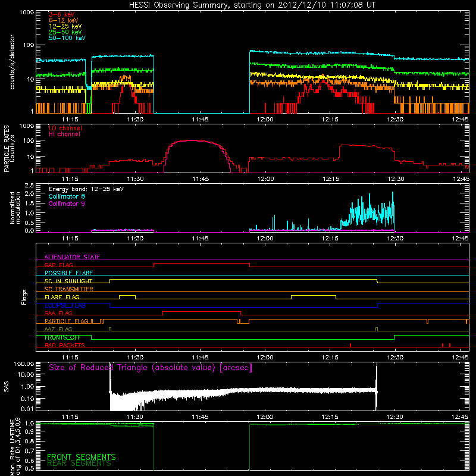Select the 25-50 keV legend label

65,32
